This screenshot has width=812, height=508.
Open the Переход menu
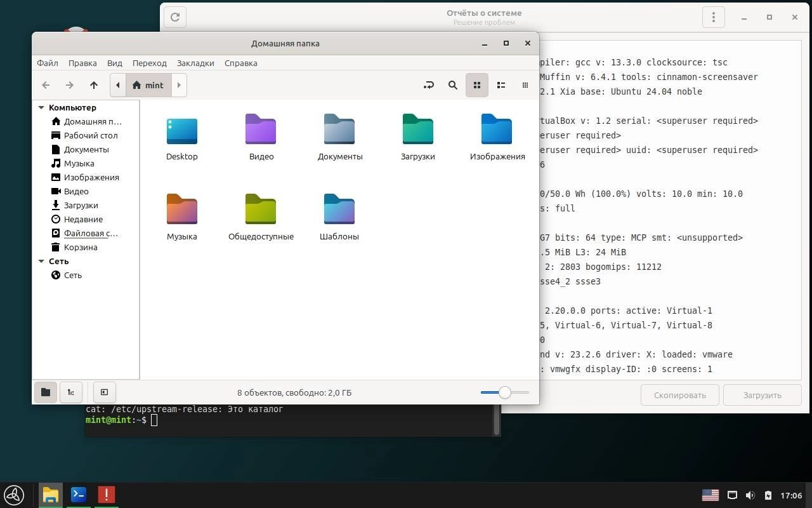pyautogui.click(x=150, y=63)
